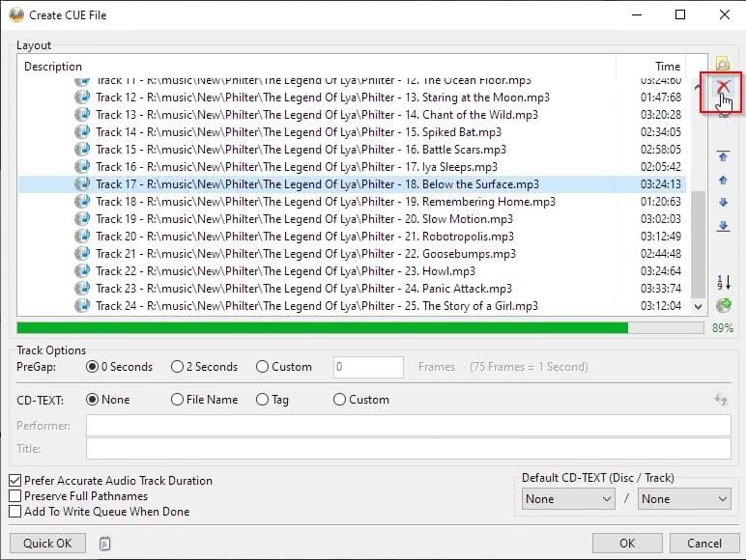Set CD-TEXT to File Name
This screenshot has width=746, height=560.
click(x=204, y=400)
